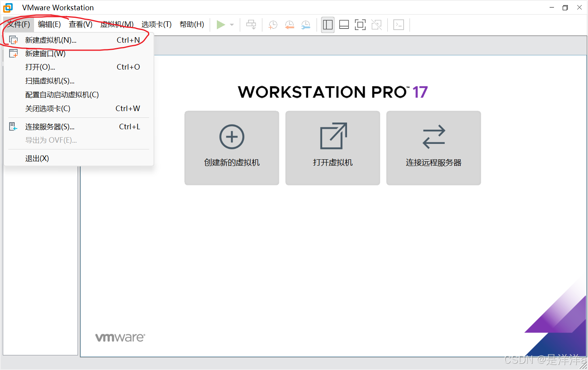Click the full screen mode icon
Screen dimensions: 588x370
(x=360, y=25)
